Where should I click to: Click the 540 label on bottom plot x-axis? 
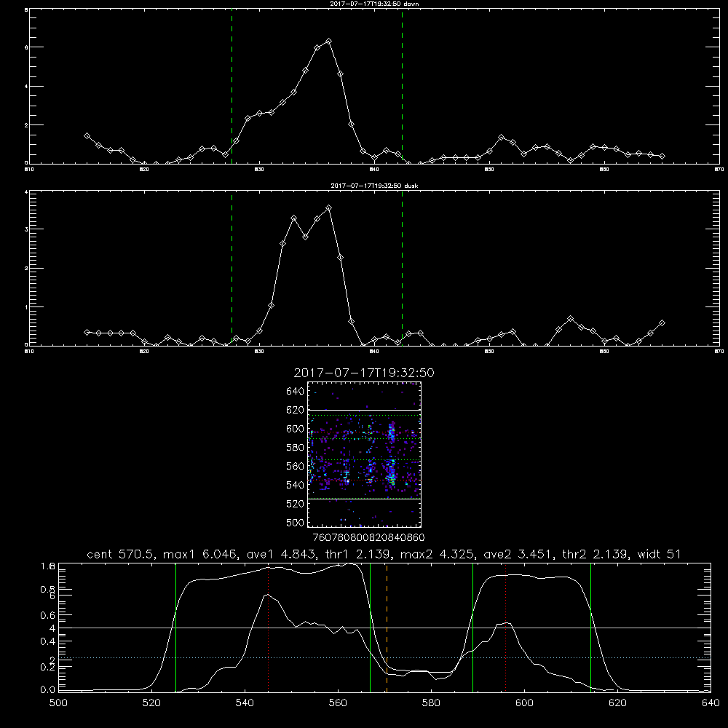[x=245, y=703]
